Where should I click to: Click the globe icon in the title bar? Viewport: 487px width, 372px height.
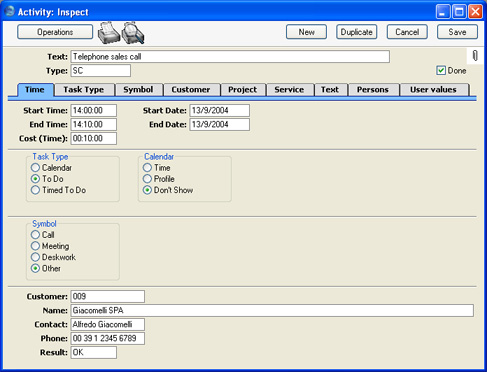(x=9, y=11)
